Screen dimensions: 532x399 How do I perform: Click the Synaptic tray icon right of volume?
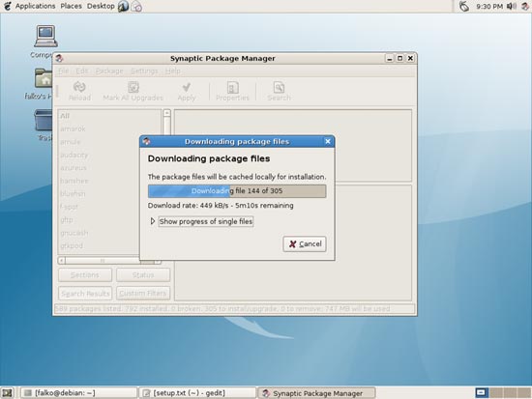(525, 6)
